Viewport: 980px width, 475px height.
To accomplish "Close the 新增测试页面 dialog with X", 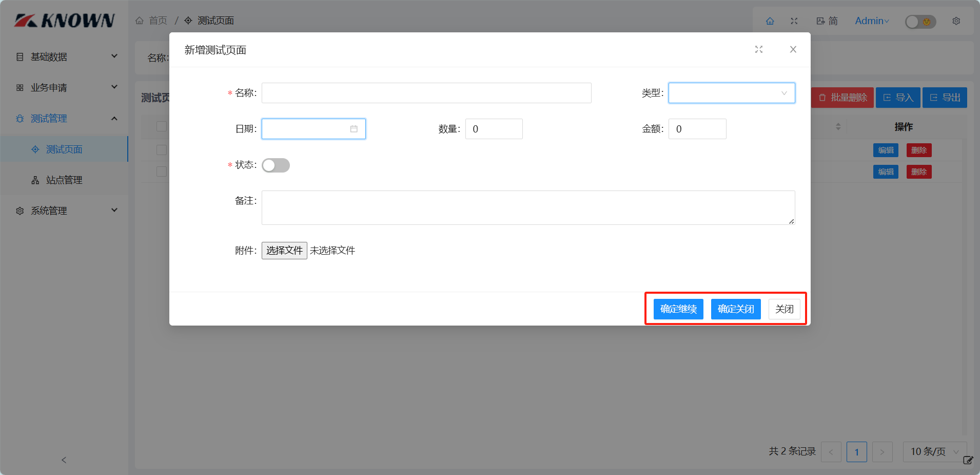I will click(x=793, y=49).
